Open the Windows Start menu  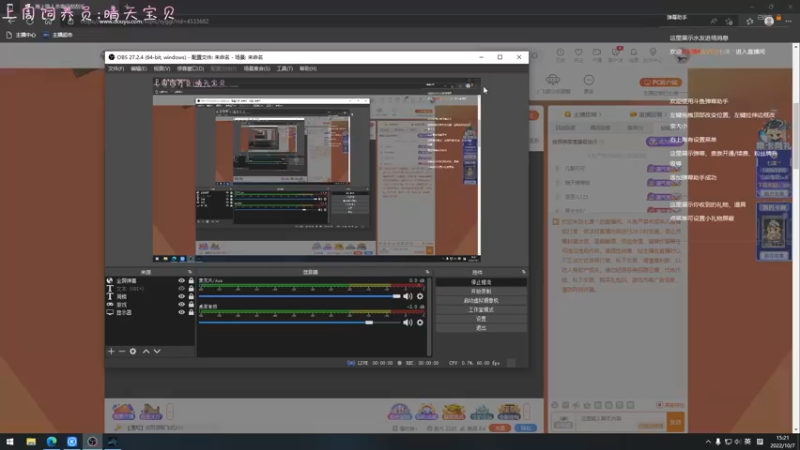10,441
